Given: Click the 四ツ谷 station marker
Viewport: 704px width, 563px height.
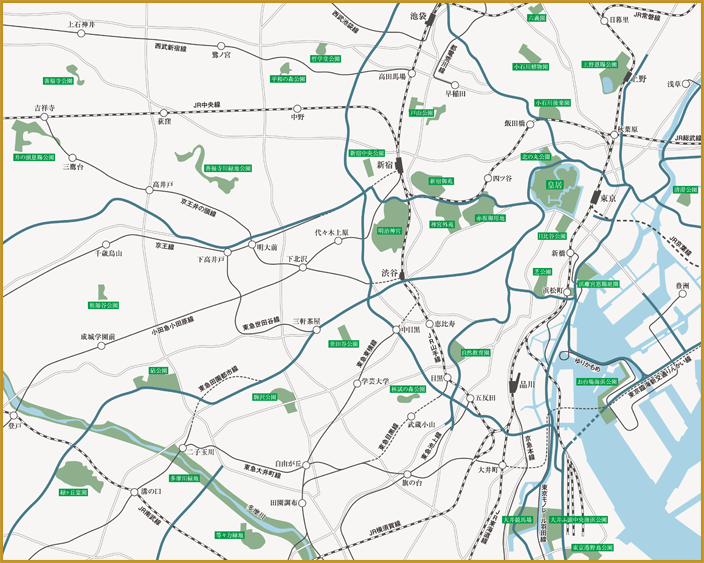Looking at the screenshot, I should click(488, 179).
